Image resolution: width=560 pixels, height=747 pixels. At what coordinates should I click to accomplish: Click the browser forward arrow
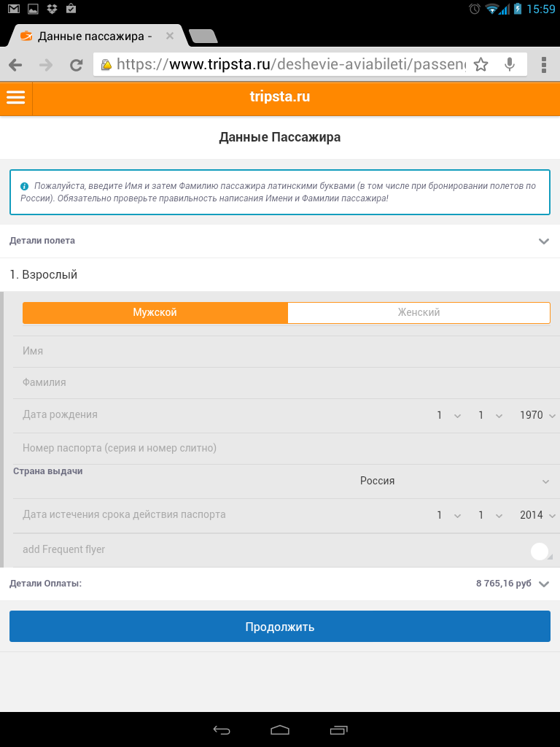coord(46,65)
